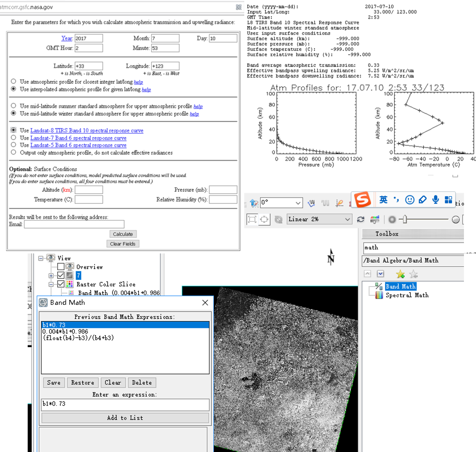476x452 pixels.
Task: Click Clear in Band Math dialog
Action: 113,382
